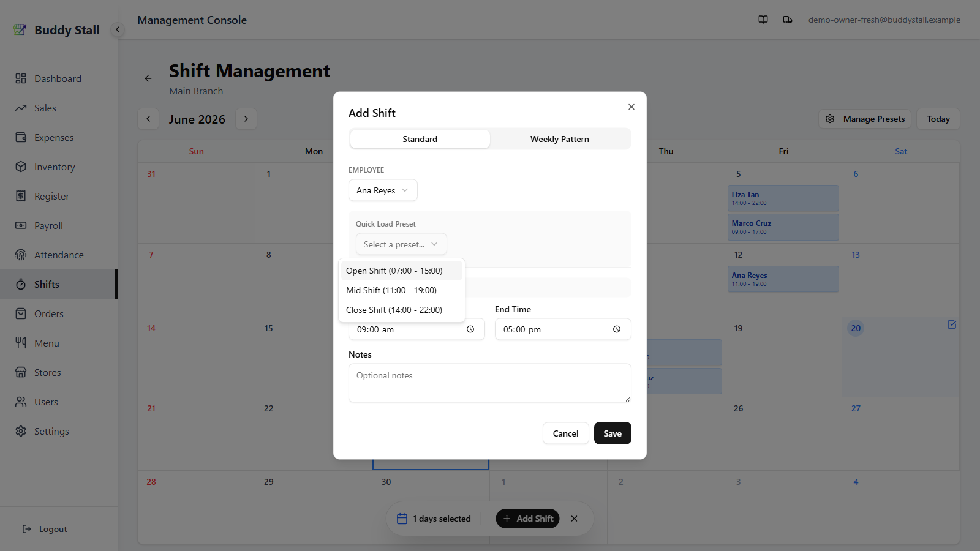Open the Ana Reyes employee dropdown
This screenshot has height=551, width=980.
point(383,190)
